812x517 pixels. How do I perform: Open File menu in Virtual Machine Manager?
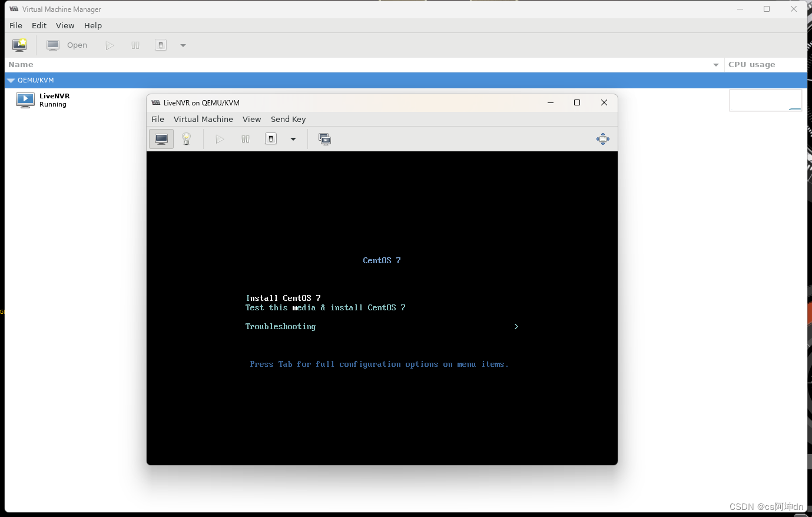click(16, 25)
